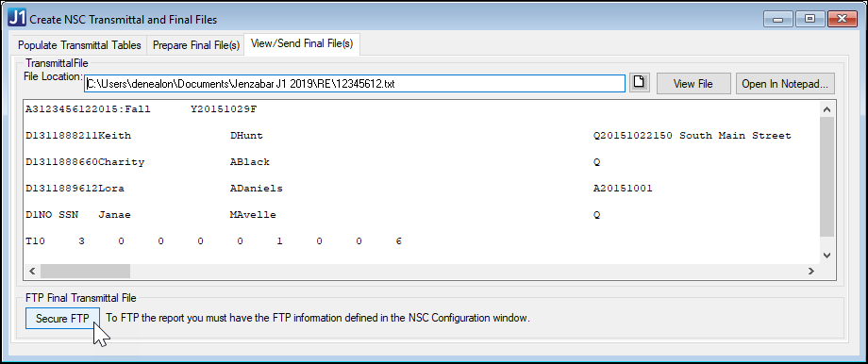868x364 pixels.
Task: Click the browse file icon beside File Location
Action: [x=640, y=82]
